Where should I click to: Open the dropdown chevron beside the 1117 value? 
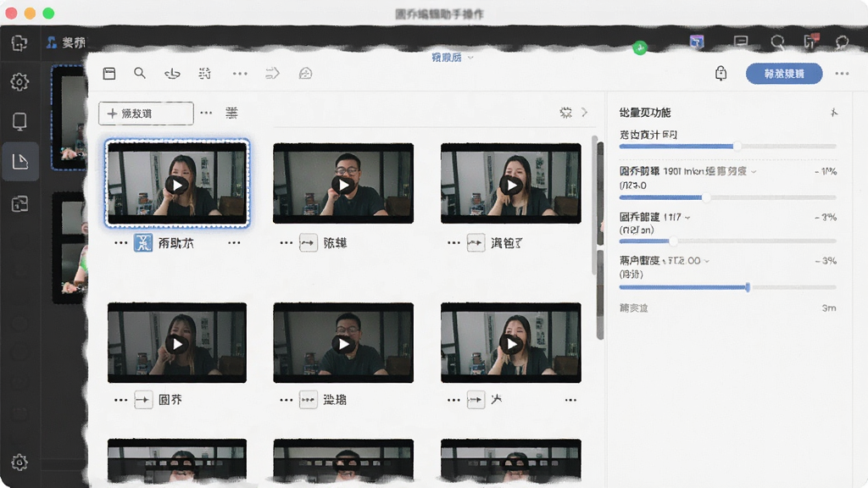pyautogui.click(x=687, y=218)
